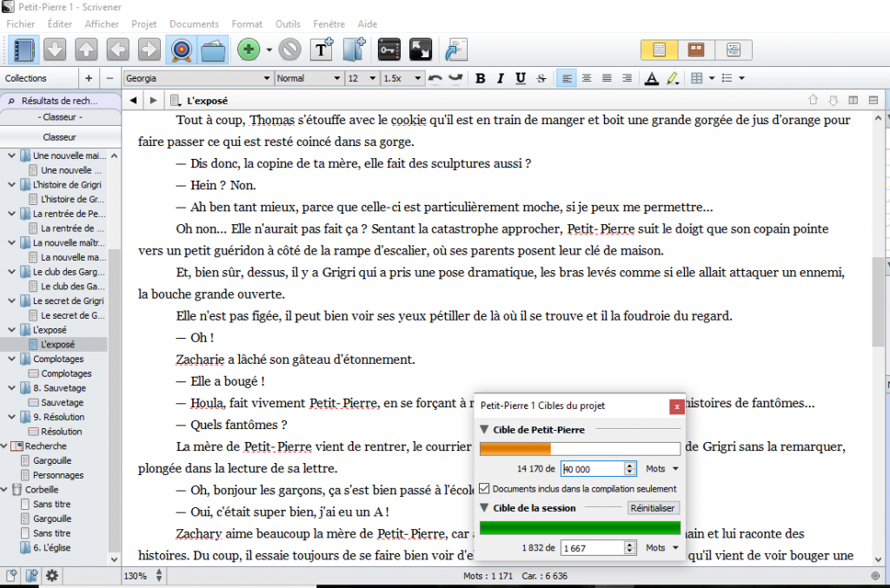Close the Cibles du projet panel
This screenshot has width=890, height=588.
(x=676, y=406)
